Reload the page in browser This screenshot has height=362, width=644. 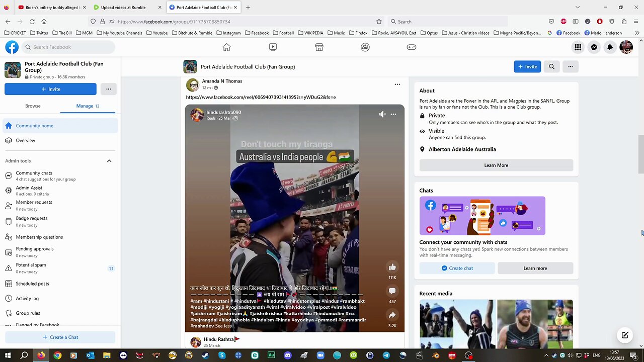(32, 22)
